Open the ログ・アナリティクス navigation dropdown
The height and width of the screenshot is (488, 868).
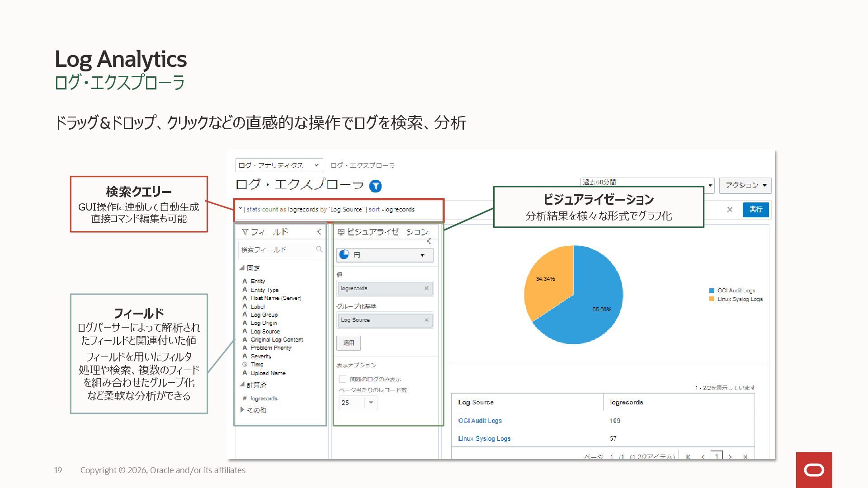(278, 165)
